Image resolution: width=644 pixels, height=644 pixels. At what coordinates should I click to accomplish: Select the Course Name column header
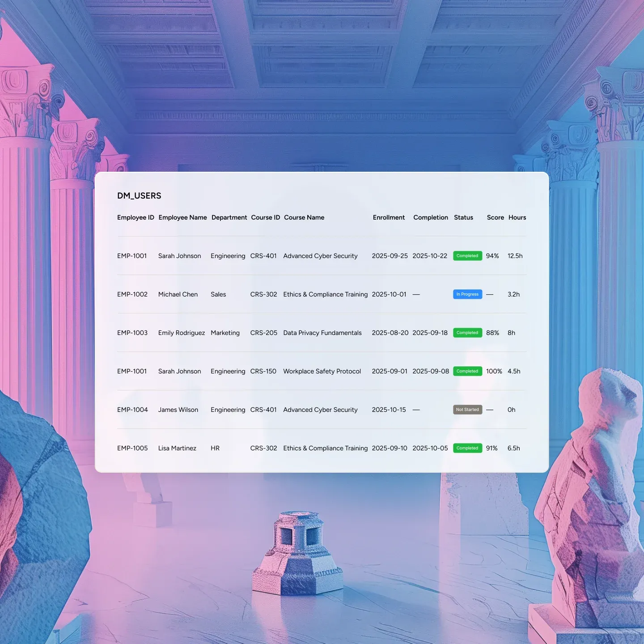(304, 217)
